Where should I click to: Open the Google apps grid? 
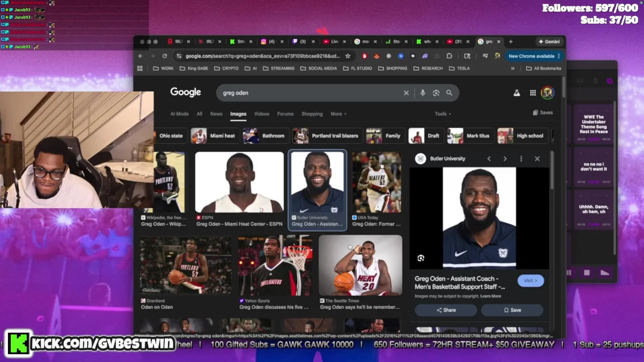533,93
